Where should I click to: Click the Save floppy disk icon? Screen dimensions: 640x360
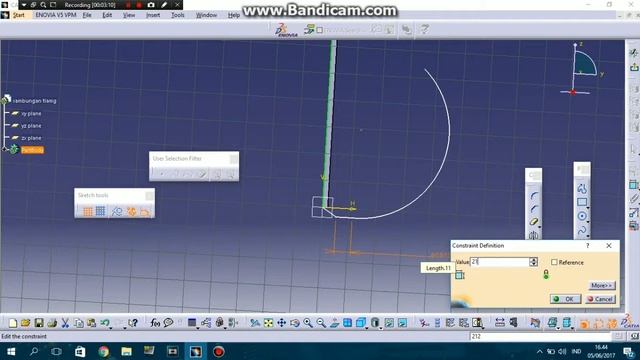point(39,323)
